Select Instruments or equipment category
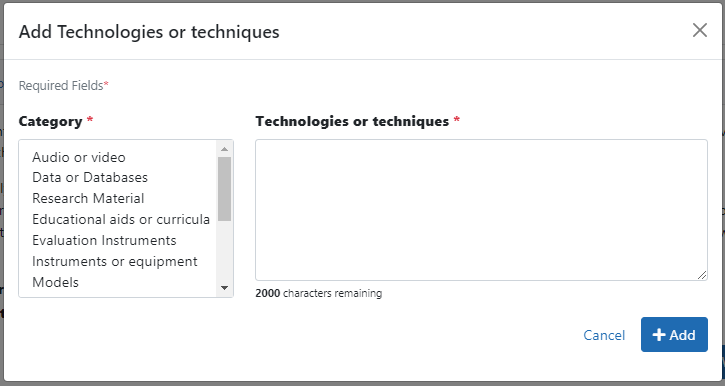Screen dimensions: 725x386 (x=118, y=261)
